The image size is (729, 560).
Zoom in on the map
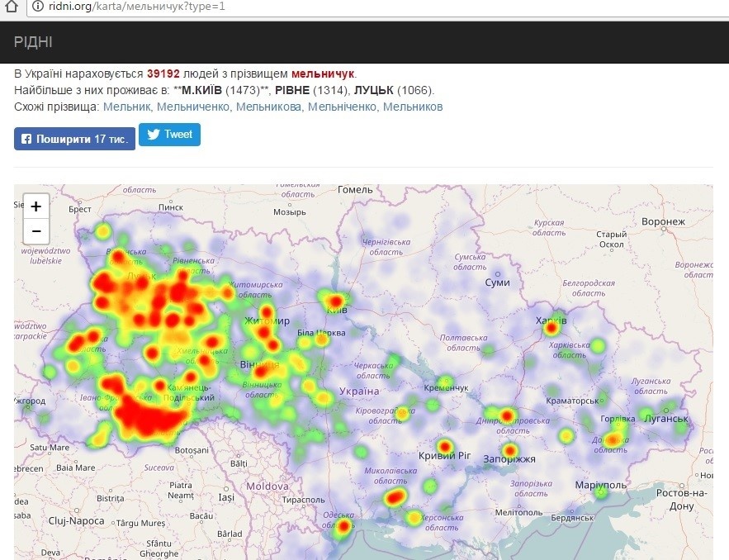point(36,206)
